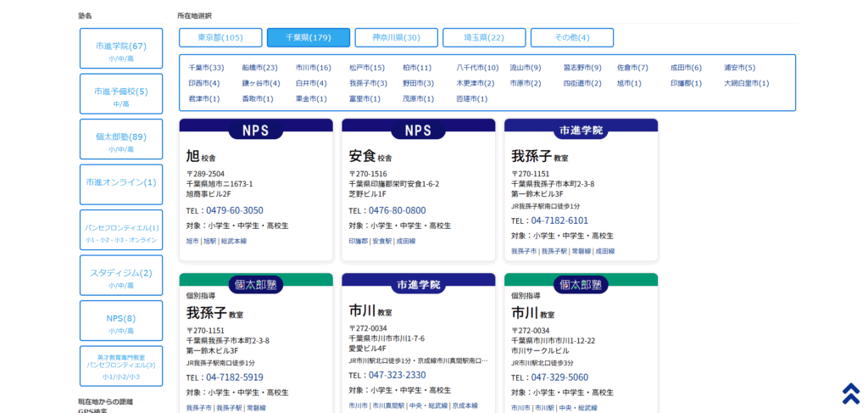Choose city 旭市(1) in the city list
This screenshot has height=413, width=868.
[630, 84]
